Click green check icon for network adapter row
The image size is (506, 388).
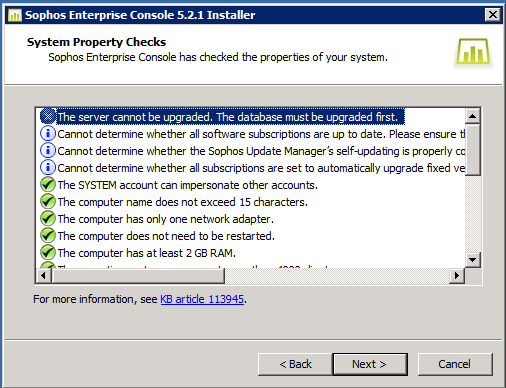(x=48, y=219)
